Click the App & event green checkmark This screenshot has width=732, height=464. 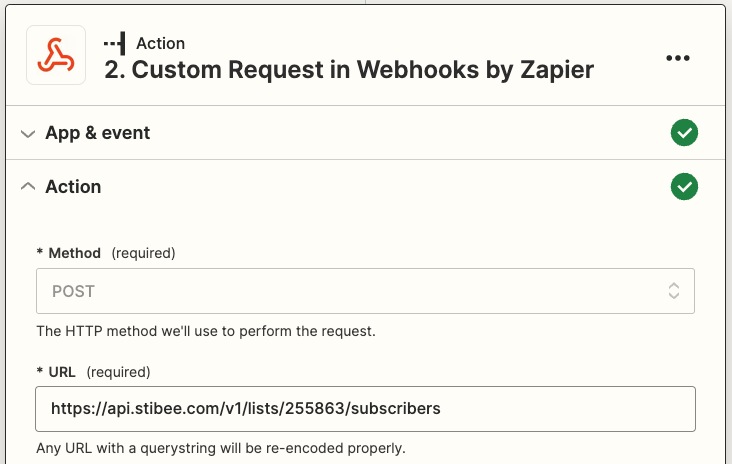(x=685, y=133)
